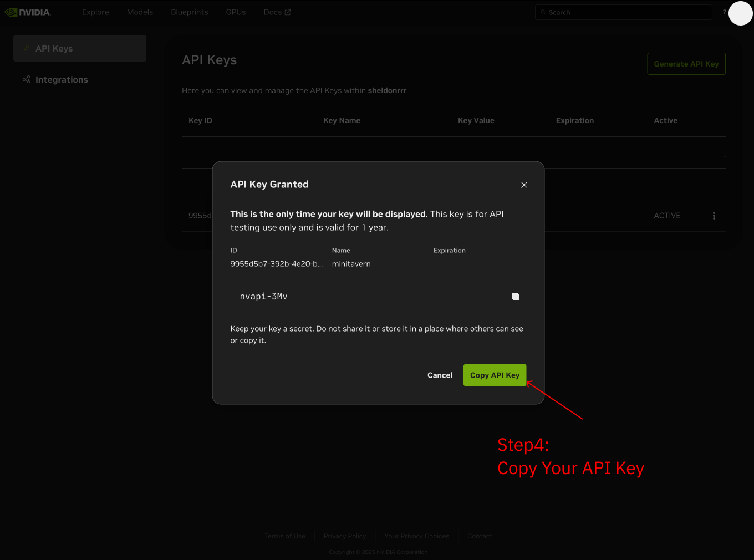This screenshot has height=560, width=754.
Task: Switch to the GPUs section
Action: pyautogui.click(x=236, y=12)
